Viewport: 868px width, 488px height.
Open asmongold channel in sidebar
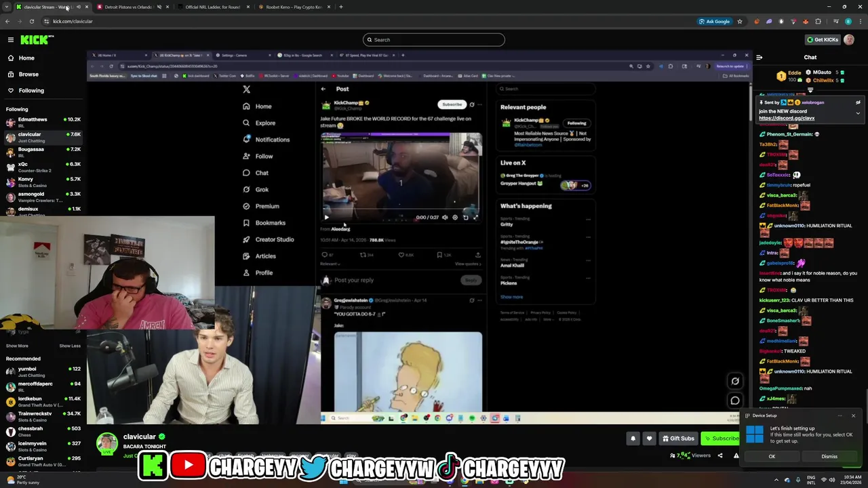(43, 197)
